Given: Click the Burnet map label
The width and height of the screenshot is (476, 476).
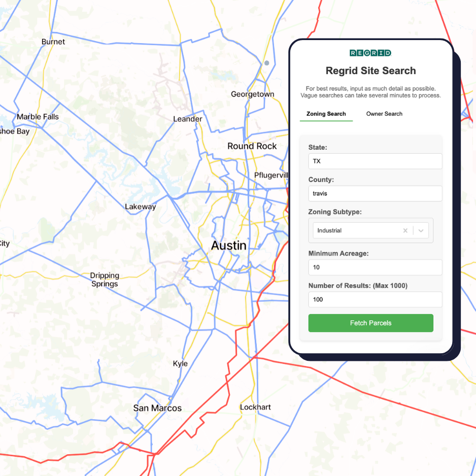Looking at the screenshot, I should coord(53,42).
